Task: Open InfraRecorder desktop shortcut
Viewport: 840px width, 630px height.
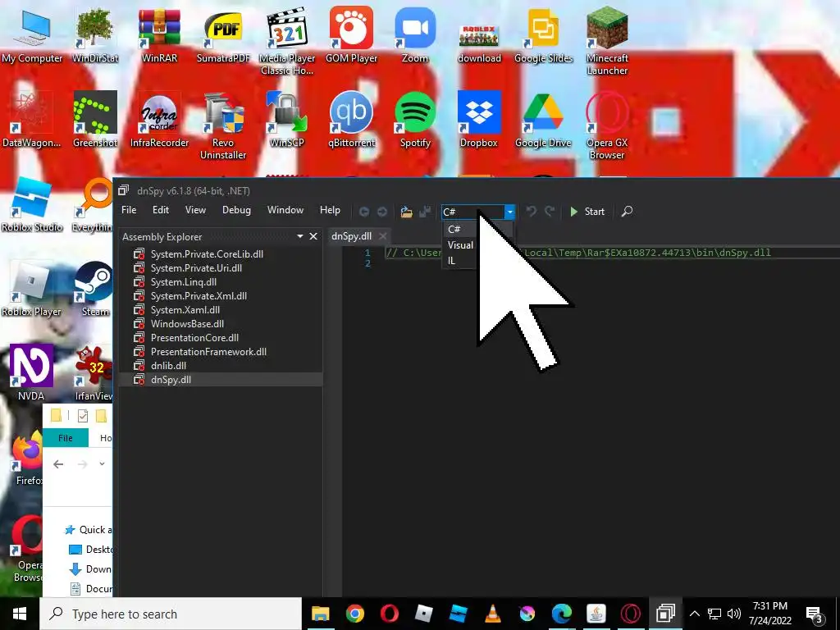Action: (159, 120)
